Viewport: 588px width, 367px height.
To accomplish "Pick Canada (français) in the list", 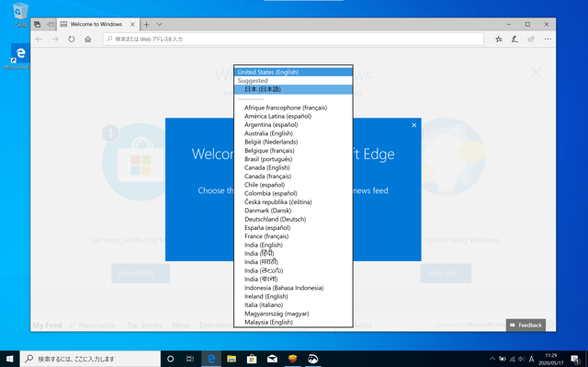I will pos(293,177).
